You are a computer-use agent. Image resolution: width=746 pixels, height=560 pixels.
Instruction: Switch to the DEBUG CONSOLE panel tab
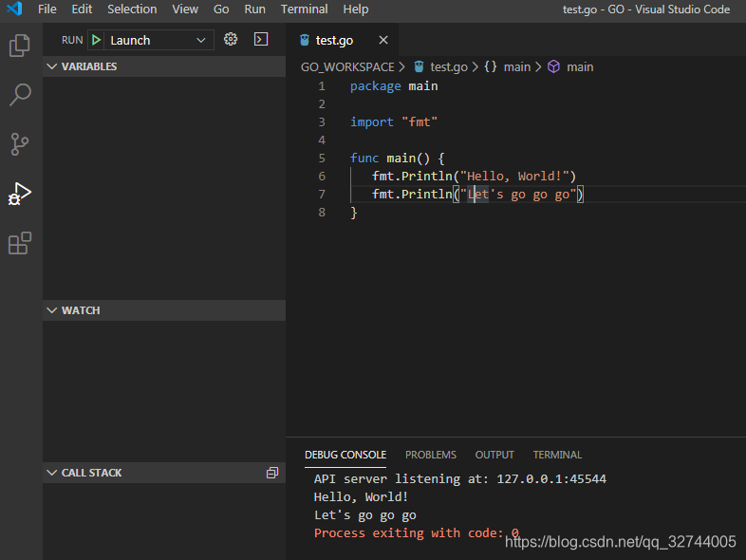coord(345,455)
